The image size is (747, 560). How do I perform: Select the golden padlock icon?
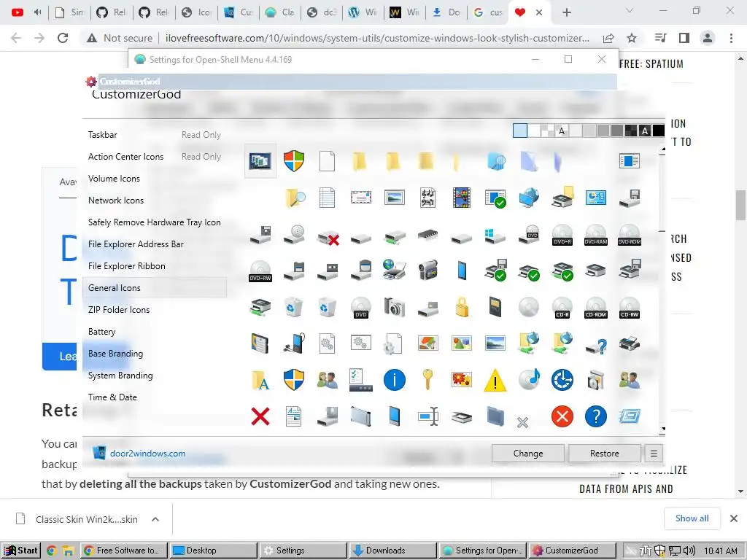point(462,307)
